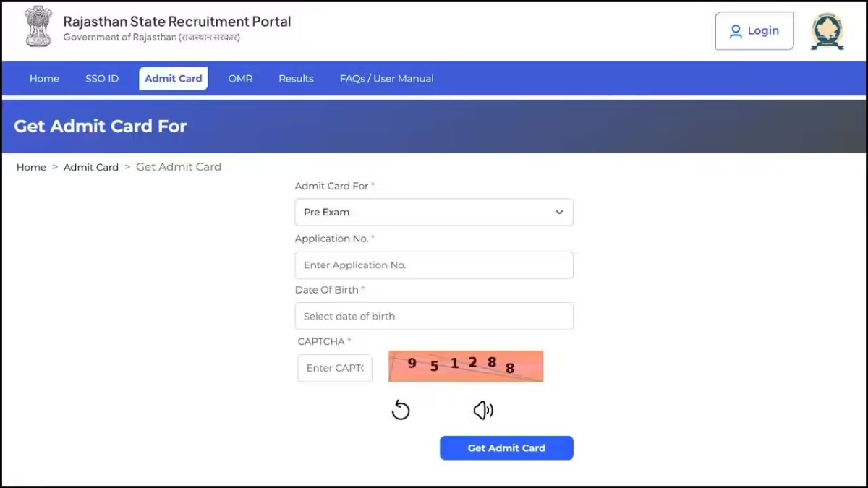Click the Get Admit Card button

pos(506,448)
